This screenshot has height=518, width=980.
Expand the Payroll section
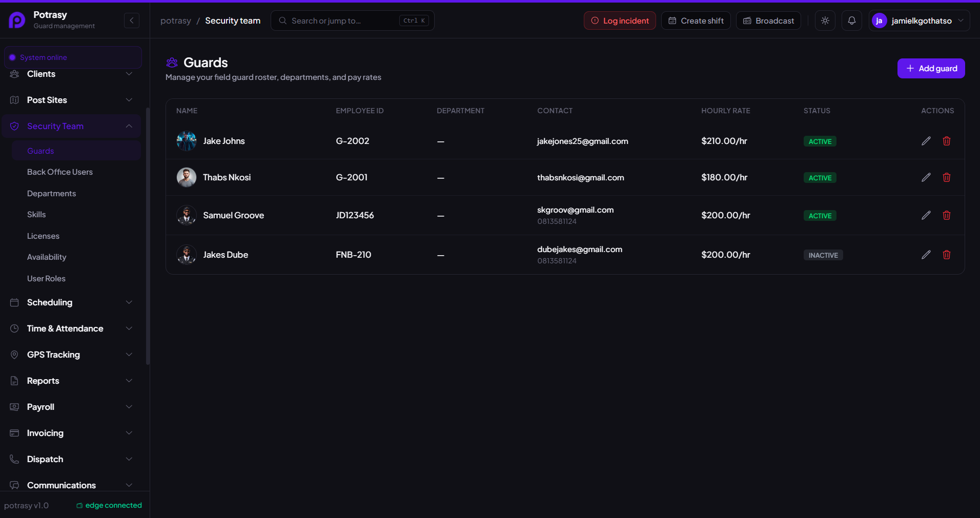click(x=71, y=407)
